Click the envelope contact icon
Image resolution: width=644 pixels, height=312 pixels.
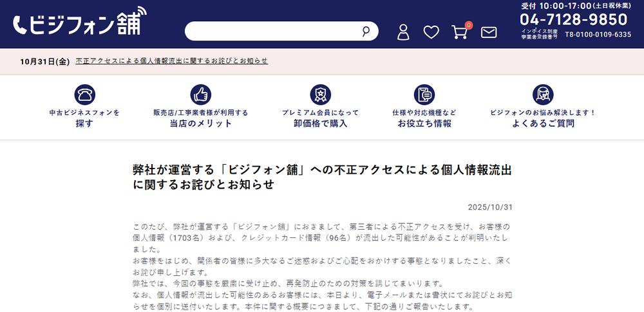coord(489,32)
